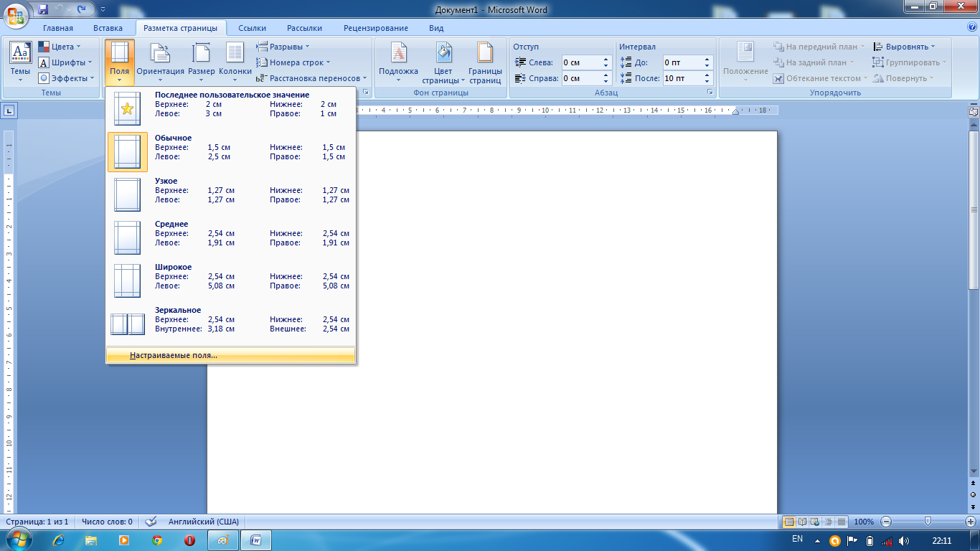This screenshot has width=980, height=551.
Task: Click the Интервал До spacing field
Action: 682,62
